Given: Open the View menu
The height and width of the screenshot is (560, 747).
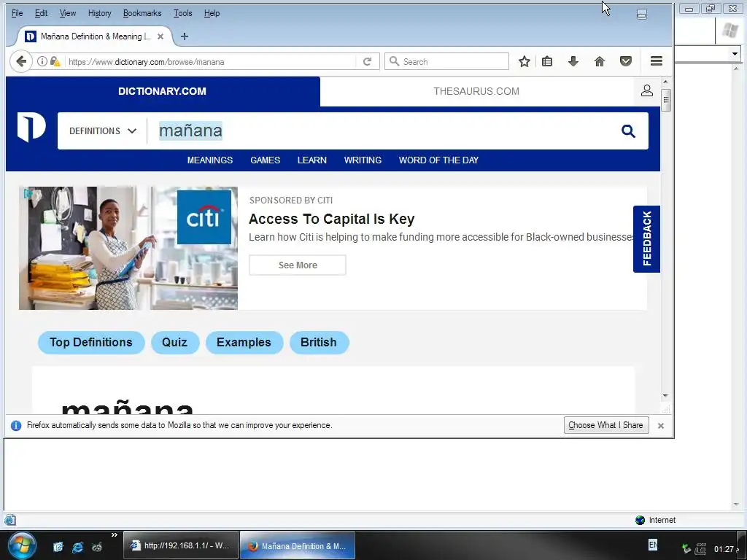Looking at the screenshot, I should [68, 13].
